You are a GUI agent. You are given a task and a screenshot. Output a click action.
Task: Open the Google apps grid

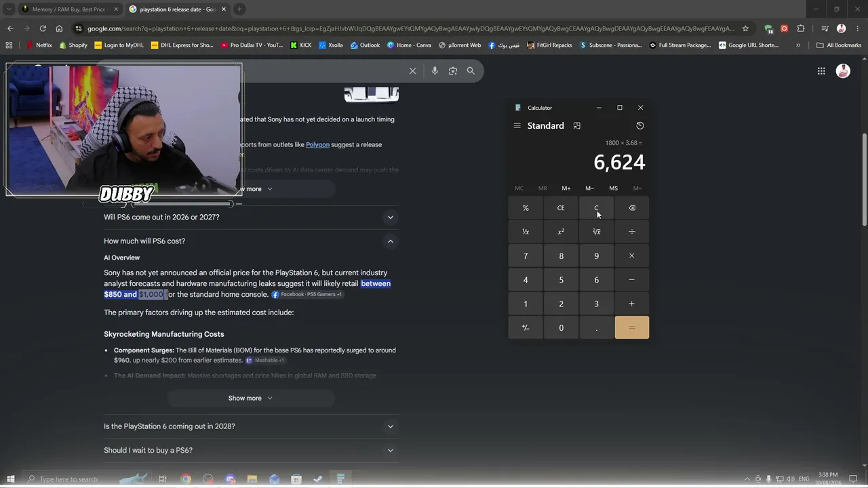(821, 71)
